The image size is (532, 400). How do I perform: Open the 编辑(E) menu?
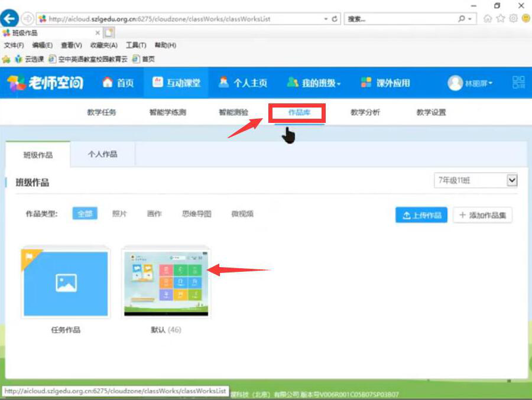coord(43,45)
